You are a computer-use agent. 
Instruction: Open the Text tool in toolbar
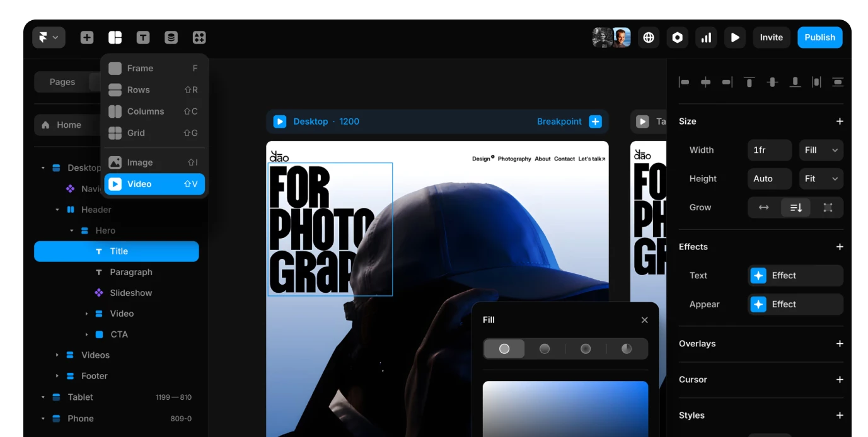(x=143, y=38)
